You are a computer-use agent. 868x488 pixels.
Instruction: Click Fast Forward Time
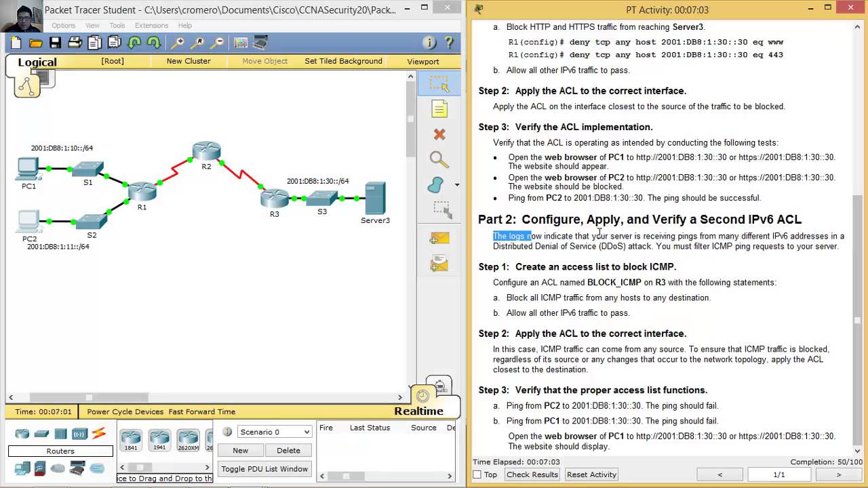[202, 411]
